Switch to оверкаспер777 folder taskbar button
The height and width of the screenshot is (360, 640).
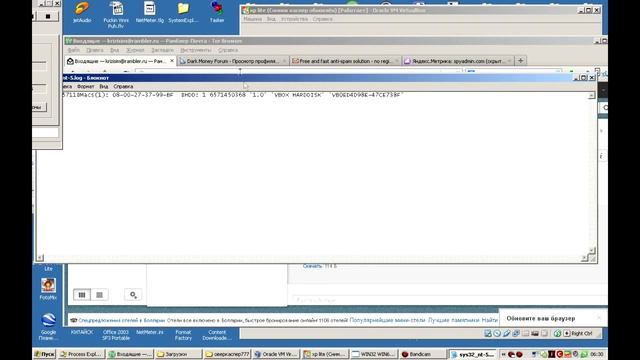(227, 354)
